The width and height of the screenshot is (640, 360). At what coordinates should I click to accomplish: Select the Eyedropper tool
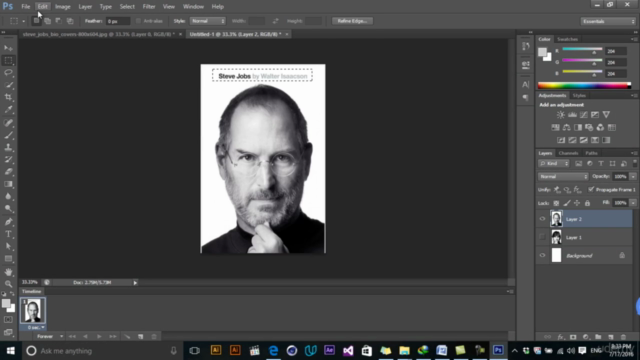tap(8, 109)
